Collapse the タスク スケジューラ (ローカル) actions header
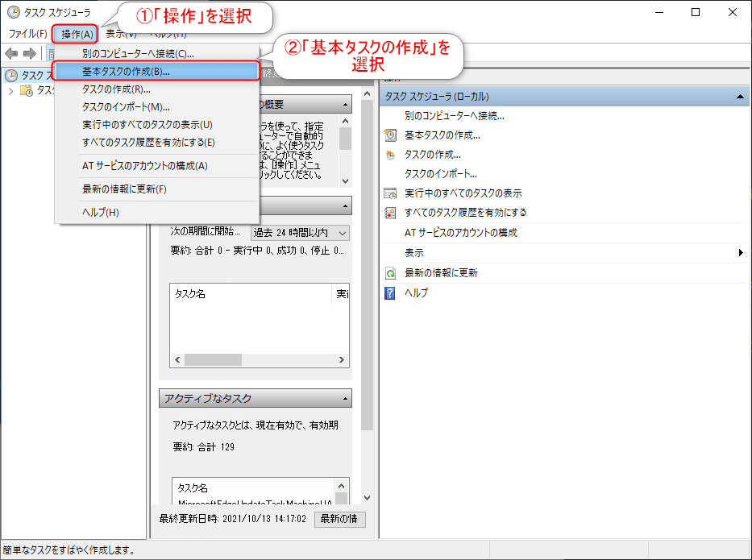This screenshot has width=752, height=560. pos(740,97)
